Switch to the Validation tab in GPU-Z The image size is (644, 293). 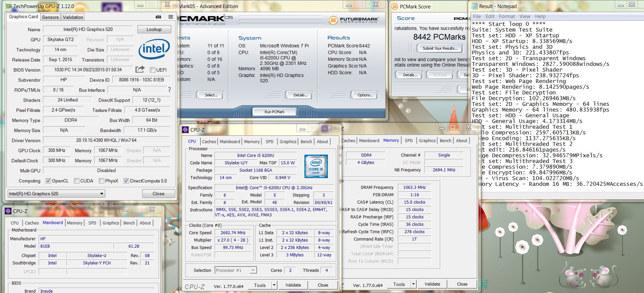coord(73,17)
